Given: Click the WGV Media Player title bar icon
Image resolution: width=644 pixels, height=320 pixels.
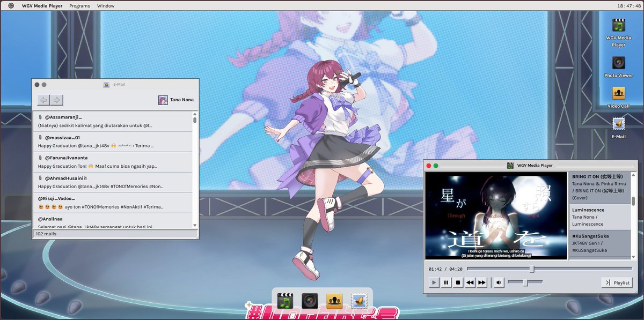Looking at the screenshot, I should point(510,166).
